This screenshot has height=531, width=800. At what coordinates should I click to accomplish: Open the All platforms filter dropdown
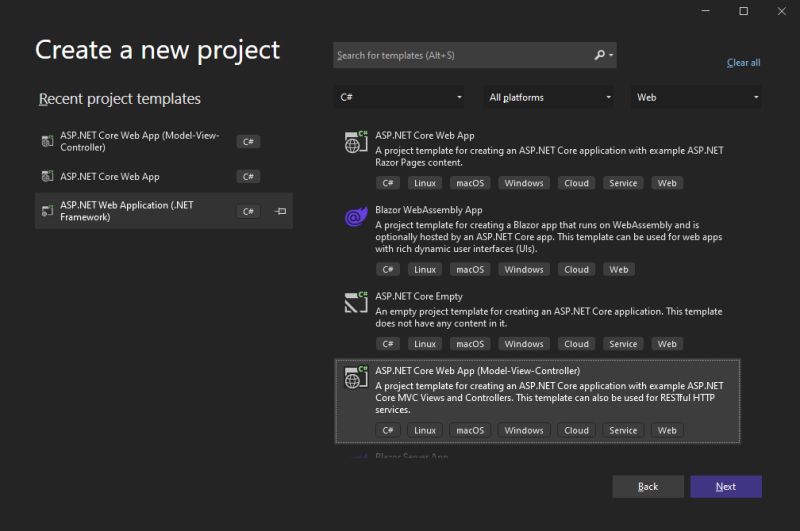point(548,97)
